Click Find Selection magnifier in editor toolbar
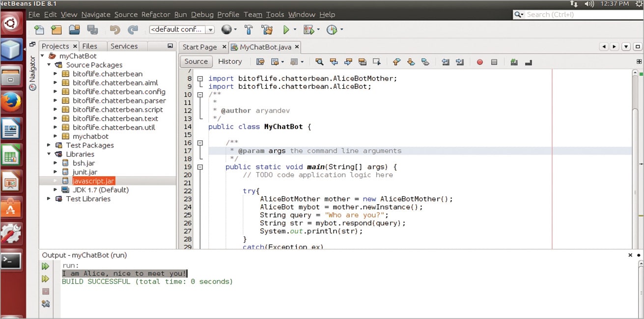644x319 pixels. 319,62
